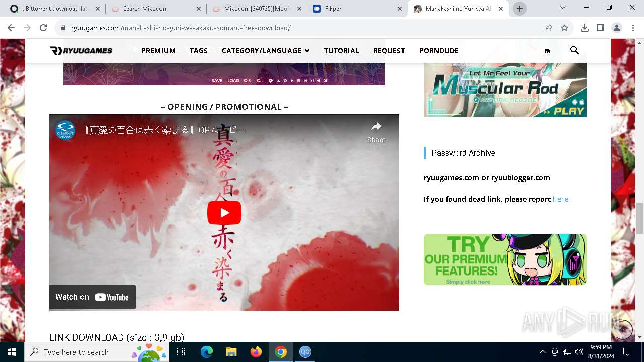Open the site search magnifier
644x362 pixels.
[x=574, y=50]
